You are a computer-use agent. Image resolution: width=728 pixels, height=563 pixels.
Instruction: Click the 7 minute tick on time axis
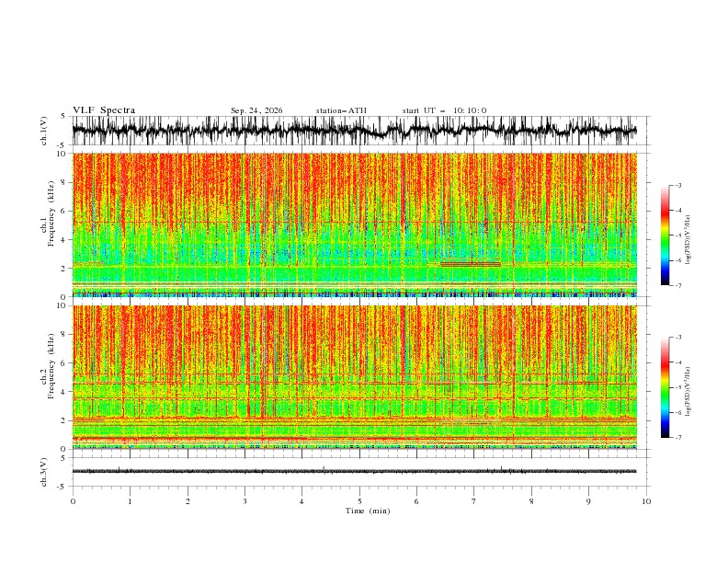tap(474, 501)
